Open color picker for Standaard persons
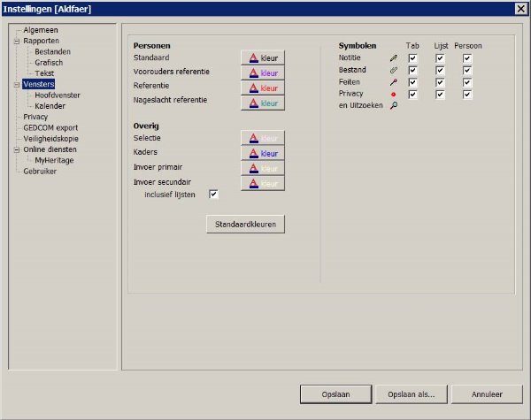This screenshot has height=420, width=531. click(263, 58)
